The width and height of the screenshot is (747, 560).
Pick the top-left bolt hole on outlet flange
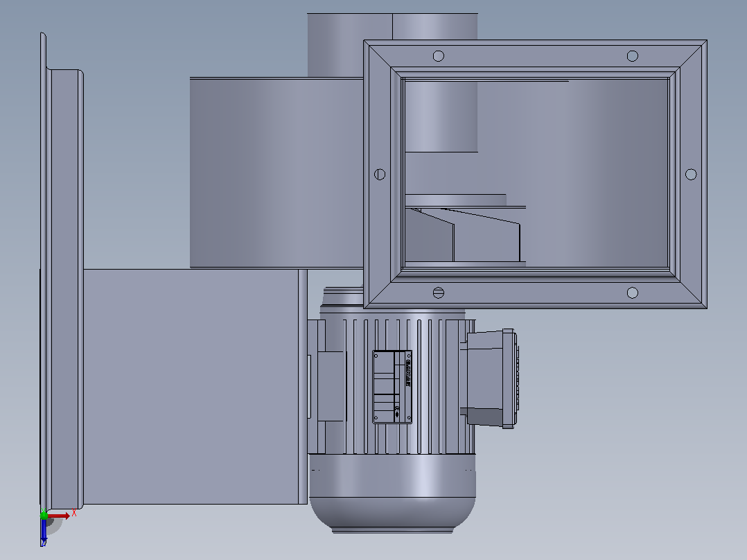(x=438, y=56)
